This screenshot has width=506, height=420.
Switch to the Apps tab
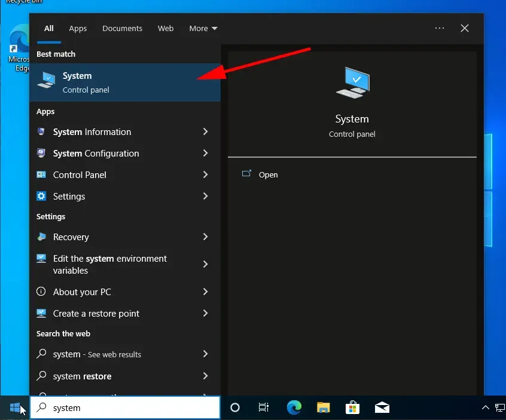pos(78,28)
